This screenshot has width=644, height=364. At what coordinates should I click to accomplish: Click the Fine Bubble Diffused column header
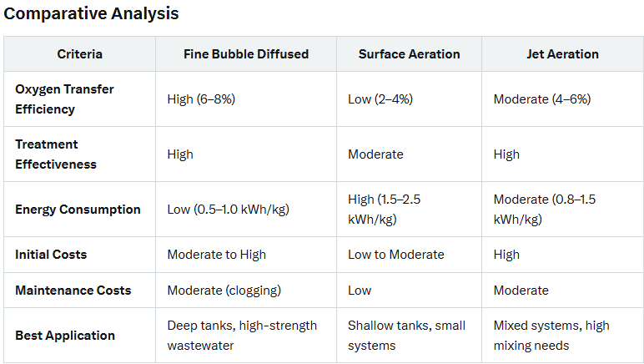(x=246, y=53)
